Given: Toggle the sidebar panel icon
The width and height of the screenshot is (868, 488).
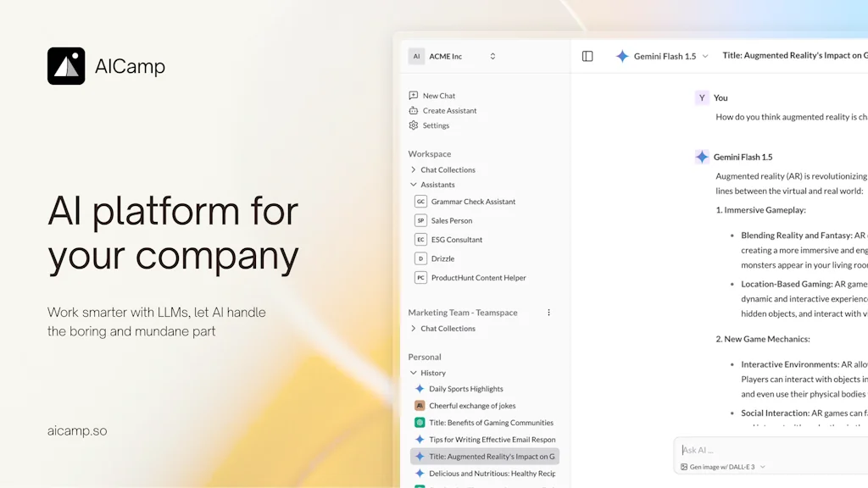Looking at the screenshot, I should 587,56.
